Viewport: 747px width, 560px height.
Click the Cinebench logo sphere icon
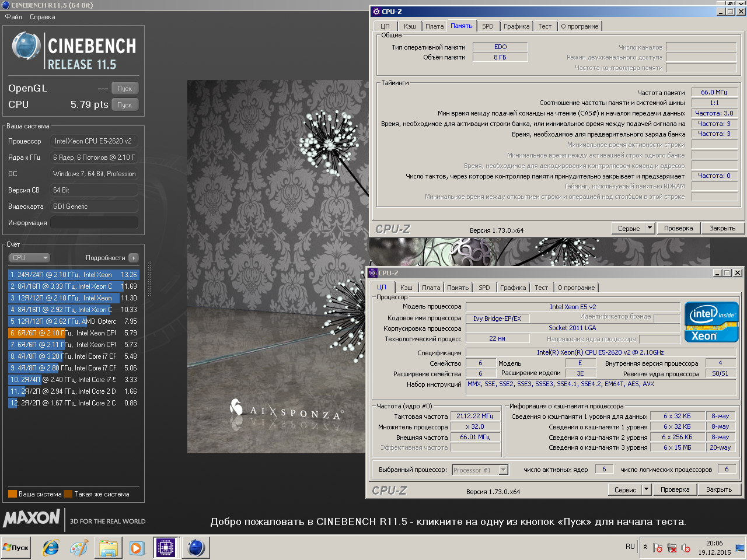[26, 47]
